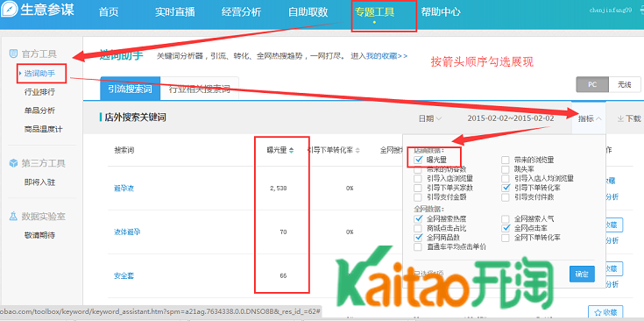Click the exposure value 66
The image size is (644, 321).
point(283,275)
